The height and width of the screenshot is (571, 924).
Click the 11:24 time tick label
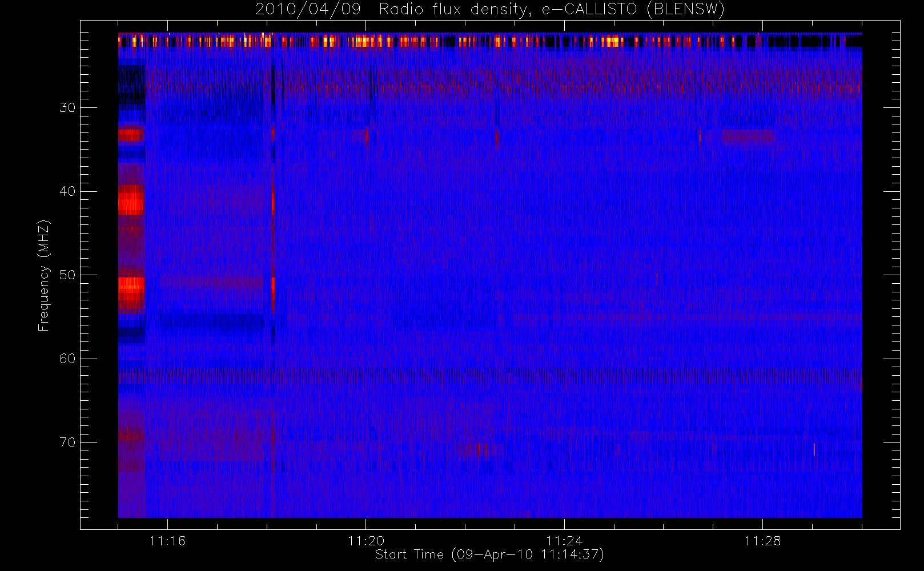pyautogui.click(x=564, y=541)
